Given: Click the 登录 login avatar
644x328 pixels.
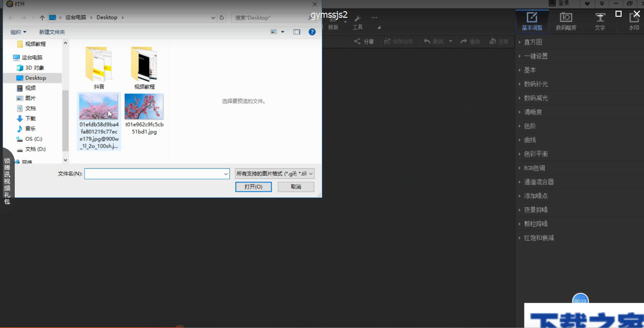Looking at the screenshot, I should [552, 4].
